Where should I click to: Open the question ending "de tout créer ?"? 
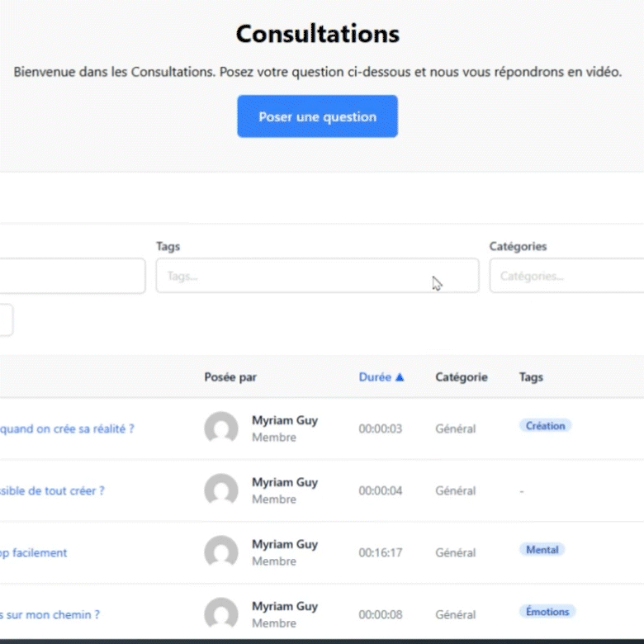click(x=52, y=490)
